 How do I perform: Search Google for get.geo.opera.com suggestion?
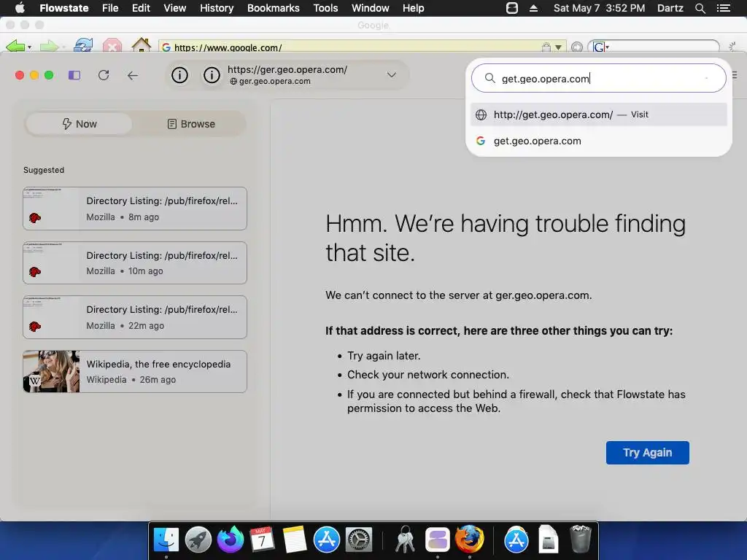tap(598, 141)
